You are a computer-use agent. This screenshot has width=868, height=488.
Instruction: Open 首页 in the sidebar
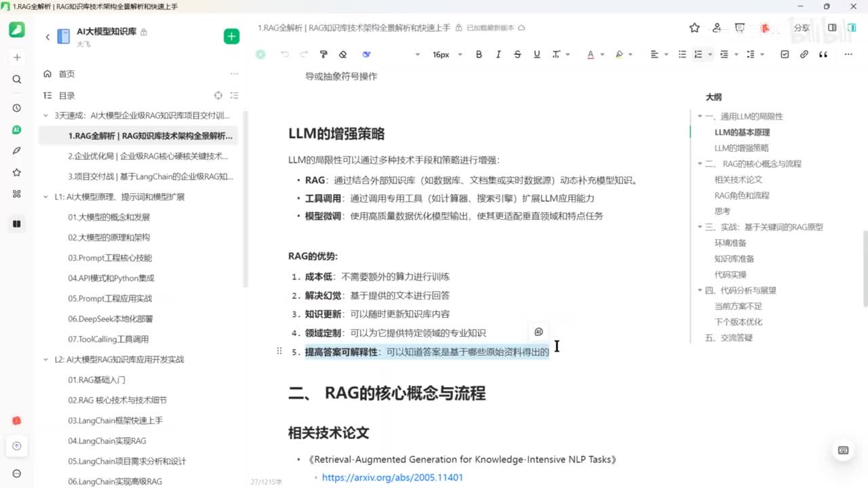click(x=66, y=74)
